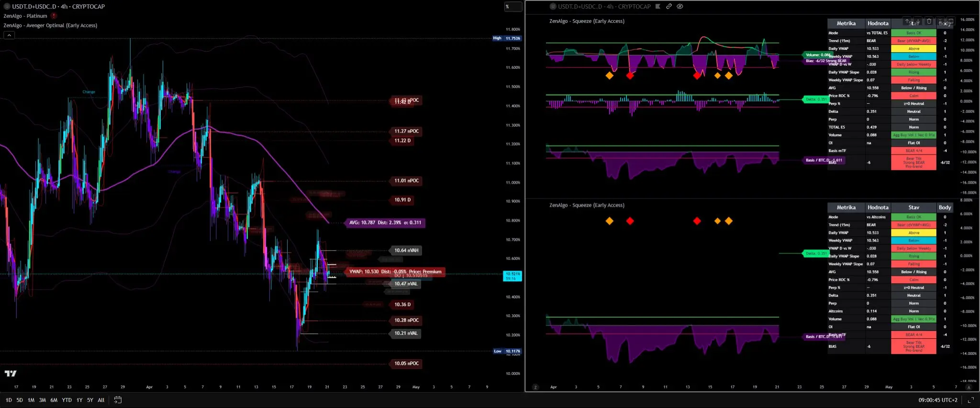Click the 10.28 nPOC level label

click(406, 320)
